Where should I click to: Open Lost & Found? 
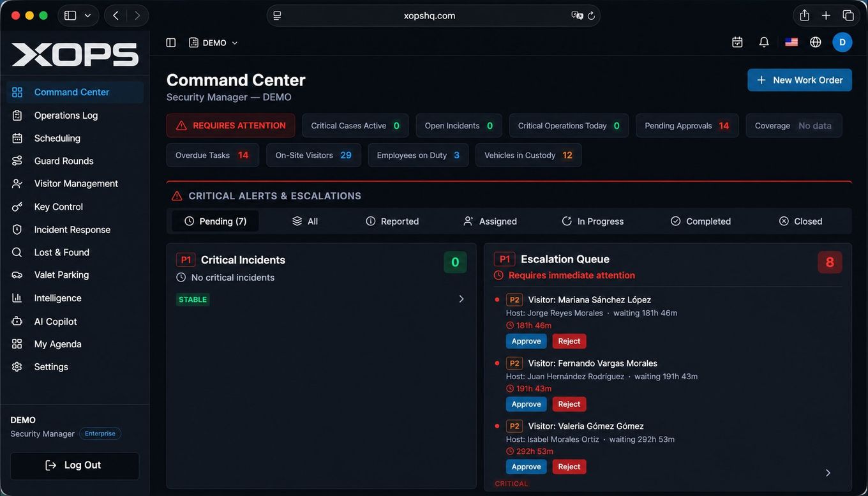point(75,252)
